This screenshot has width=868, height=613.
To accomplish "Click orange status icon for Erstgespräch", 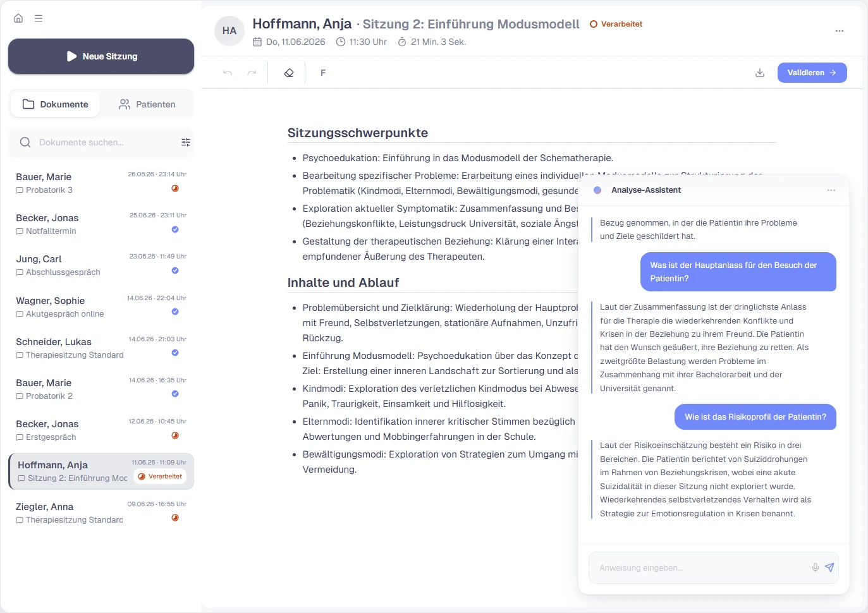I will (175, 435).
